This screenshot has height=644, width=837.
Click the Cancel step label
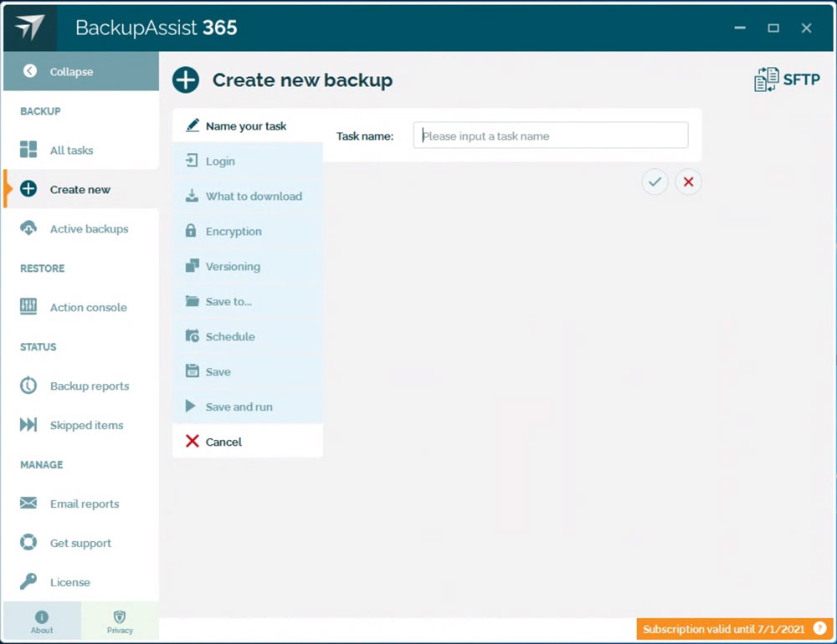pyautogui.click(x=223, y=442)
